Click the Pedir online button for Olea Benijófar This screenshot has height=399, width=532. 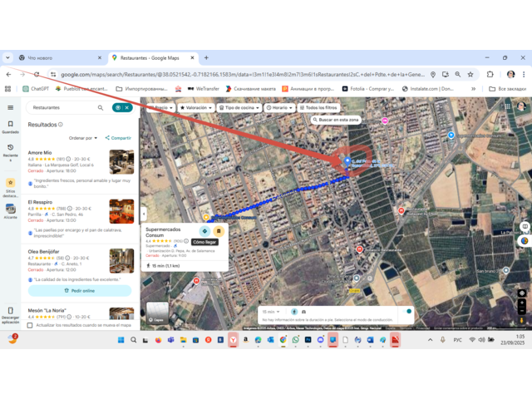coord(80,291)
